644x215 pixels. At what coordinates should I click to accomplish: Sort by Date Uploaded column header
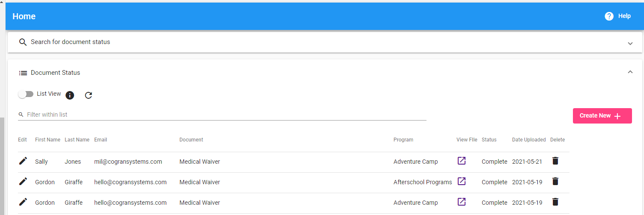(x=529, y=140)
